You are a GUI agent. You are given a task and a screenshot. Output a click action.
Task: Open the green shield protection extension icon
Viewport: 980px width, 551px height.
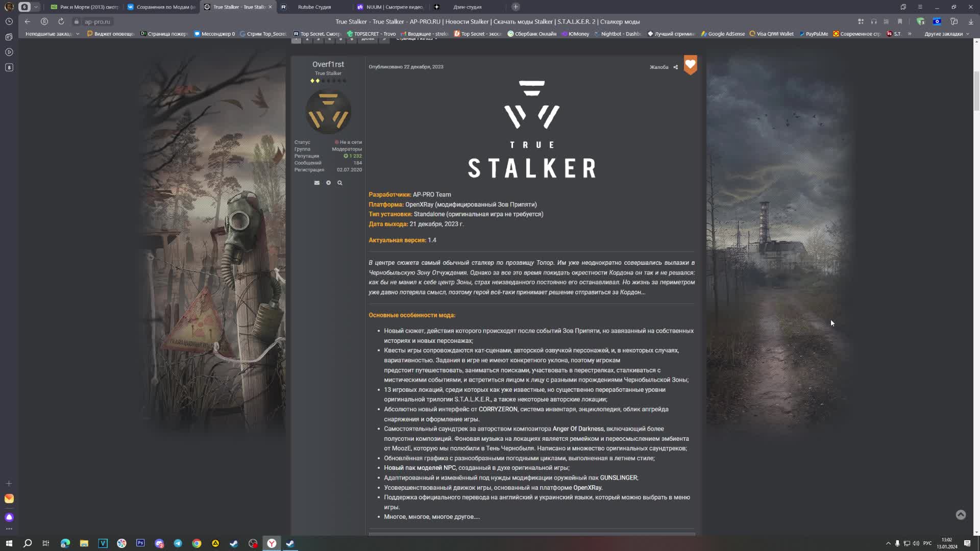pyautogui.click(x=920, y=21)
